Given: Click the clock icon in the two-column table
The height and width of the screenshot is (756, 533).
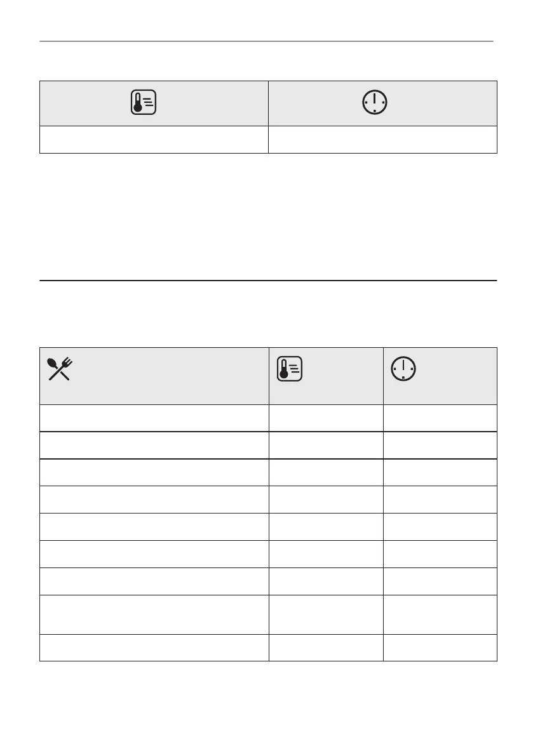Looking at the screenshot, I should click(375, 103).
